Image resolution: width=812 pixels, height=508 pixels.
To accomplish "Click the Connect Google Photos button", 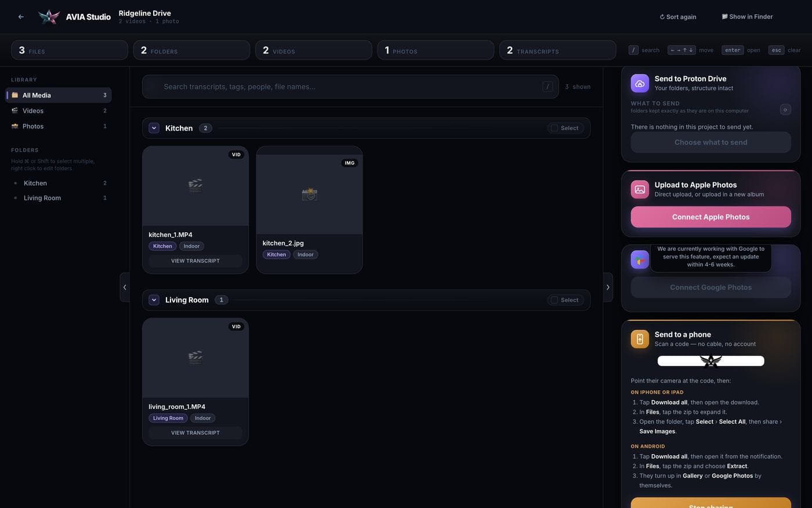I will 710,287.
